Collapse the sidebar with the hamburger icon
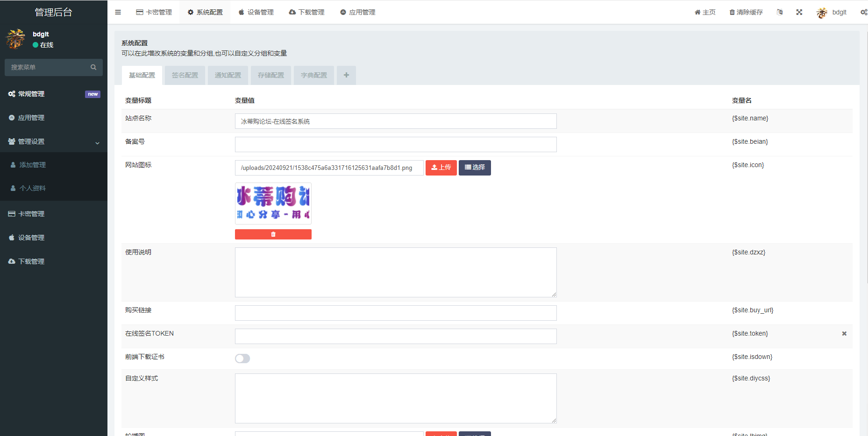 (118, 12)
